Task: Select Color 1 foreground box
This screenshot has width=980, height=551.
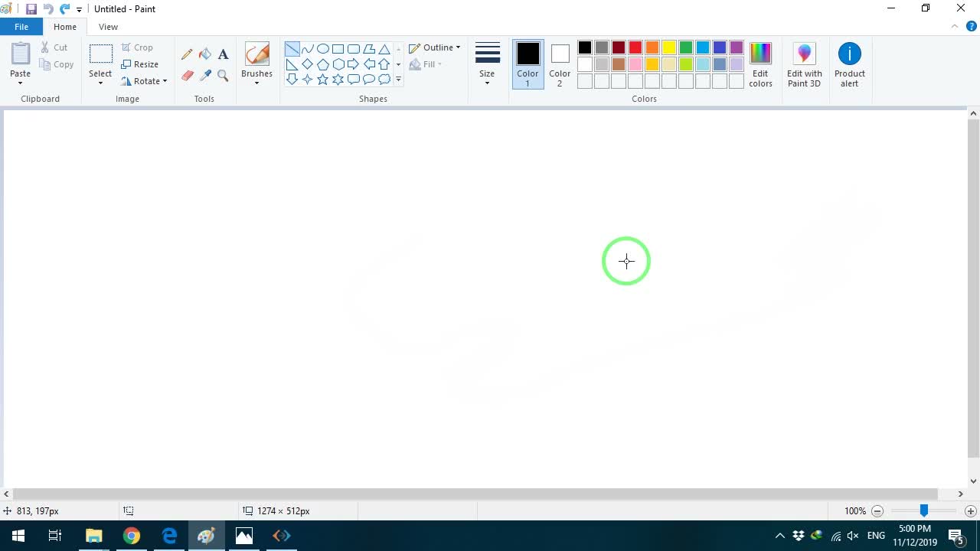Action: coord(528,64)
